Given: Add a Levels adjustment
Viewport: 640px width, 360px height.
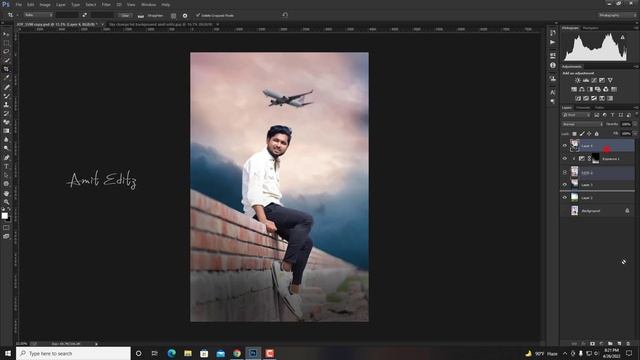Looking at the screenshot, I should pyautogui.click(x=586, y=80).
